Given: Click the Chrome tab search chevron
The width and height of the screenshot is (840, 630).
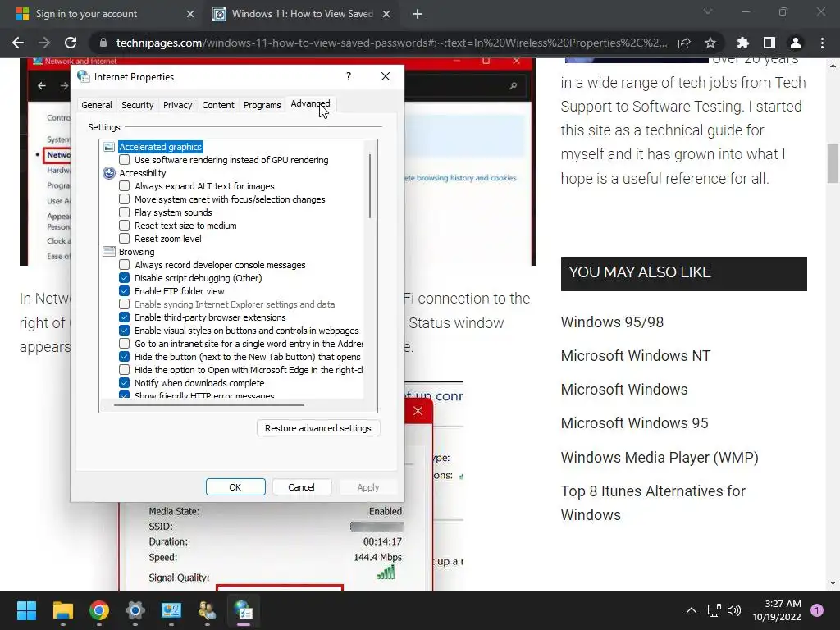Looking at the screenshot, I should coord(708,11).
